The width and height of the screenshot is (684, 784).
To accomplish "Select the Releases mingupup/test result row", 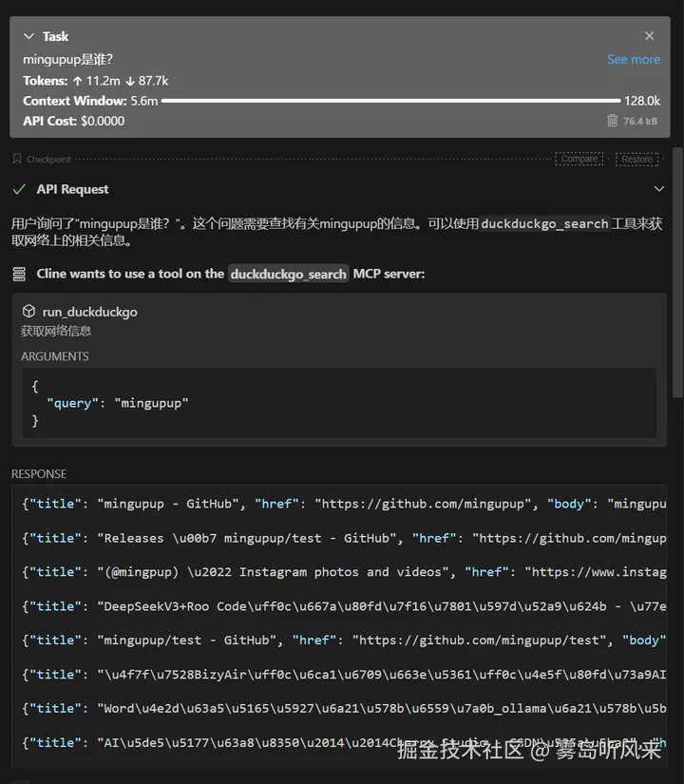I will [x=344, y=538].
